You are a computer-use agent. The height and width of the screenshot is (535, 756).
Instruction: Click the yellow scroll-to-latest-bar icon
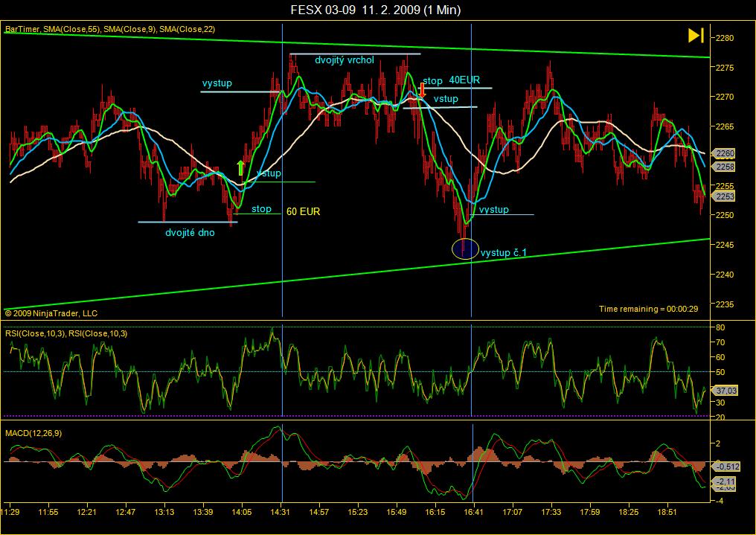coord(696,35)
